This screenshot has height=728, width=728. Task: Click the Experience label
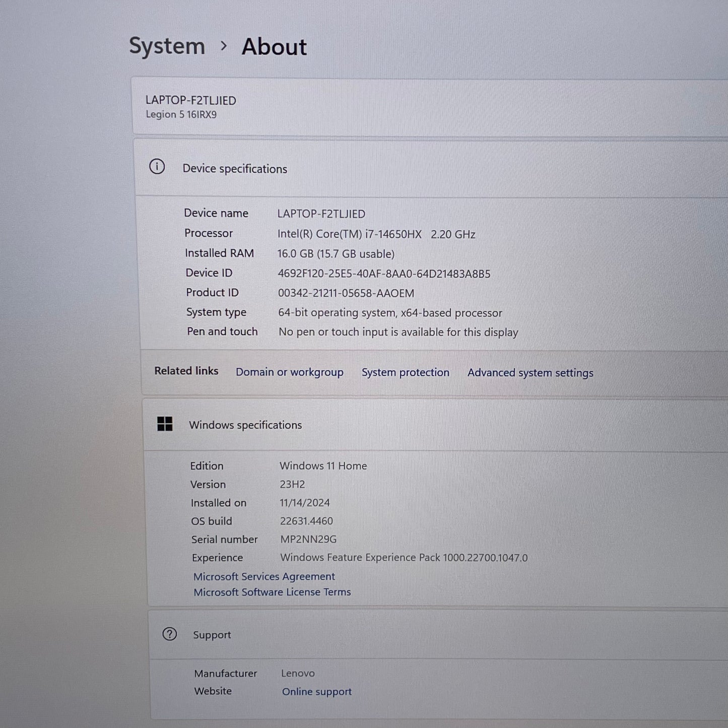(x=218, y=558)
